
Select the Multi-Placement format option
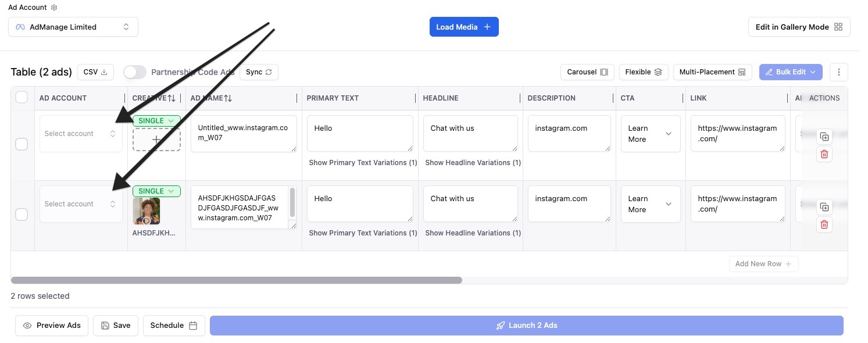(x=712, y=72)
